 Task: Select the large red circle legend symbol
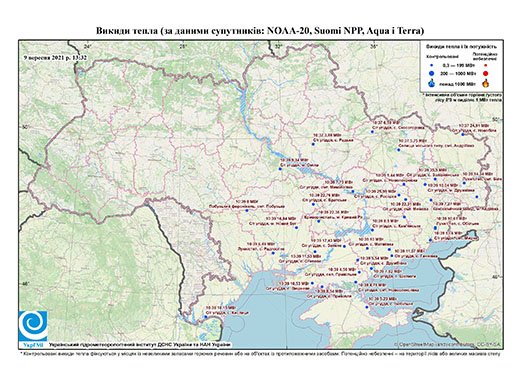click(x=485, y=73)
